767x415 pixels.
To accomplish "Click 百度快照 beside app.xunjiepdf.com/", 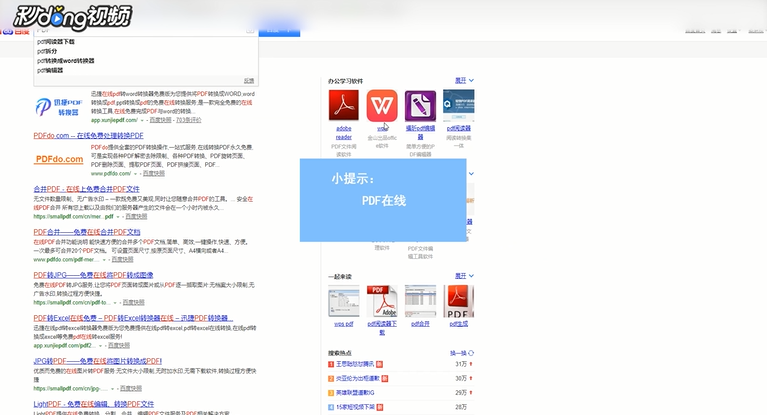I will coord(160,120).
